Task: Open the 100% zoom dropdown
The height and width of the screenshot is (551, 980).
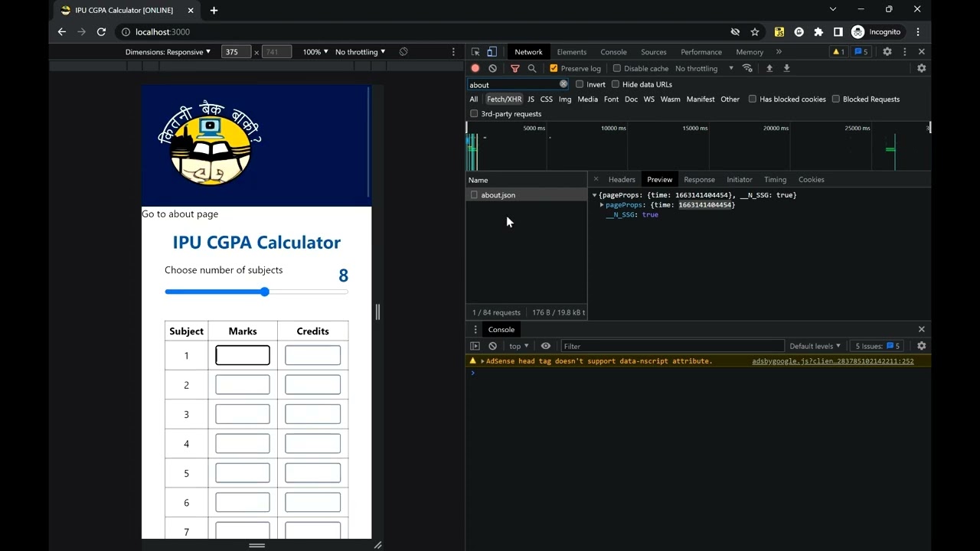Action: click(x=315, y=52)
